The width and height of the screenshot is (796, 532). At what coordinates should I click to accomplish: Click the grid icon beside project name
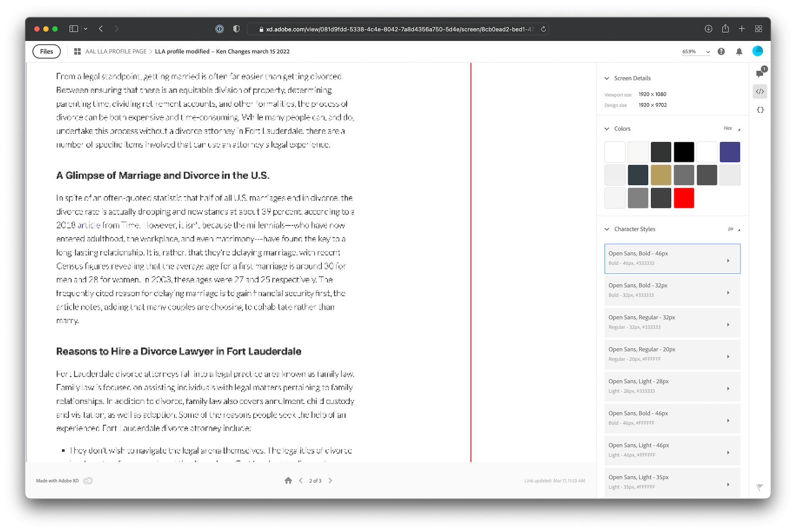[77, 51]
